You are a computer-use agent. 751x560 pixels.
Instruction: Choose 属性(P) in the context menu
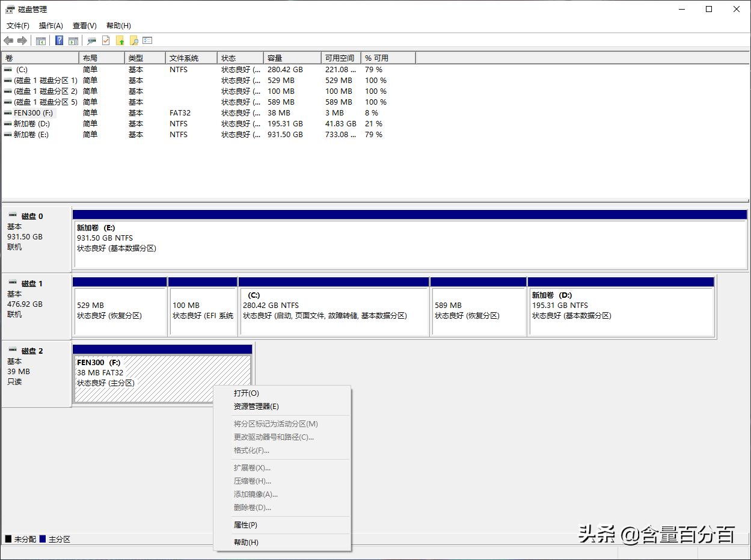click(x=282, y=525)
